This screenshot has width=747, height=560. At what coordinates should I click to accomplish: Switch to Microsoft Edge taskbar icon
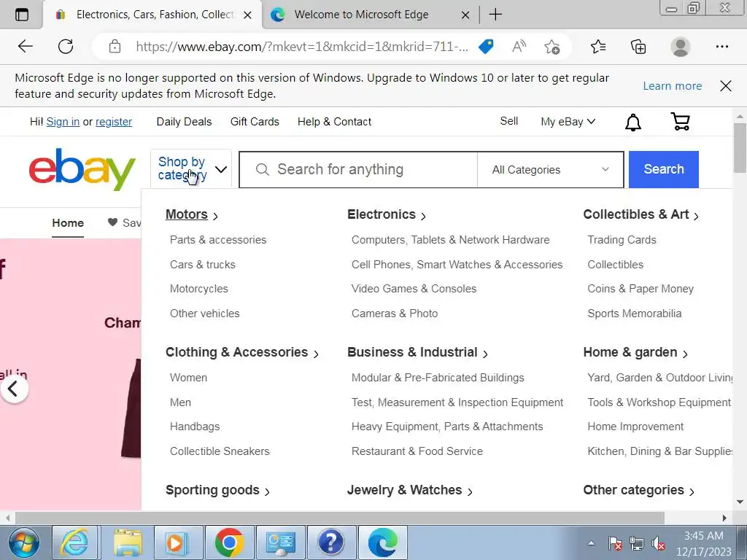[382, 542]
